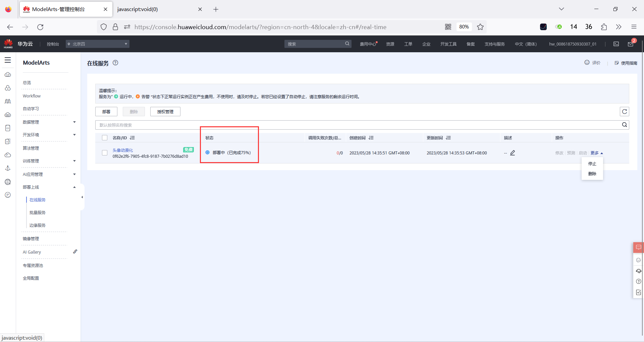Click the globe icon in left icon rail
Image resolution: width=644 pixels, height=342 pixels.
8,182
